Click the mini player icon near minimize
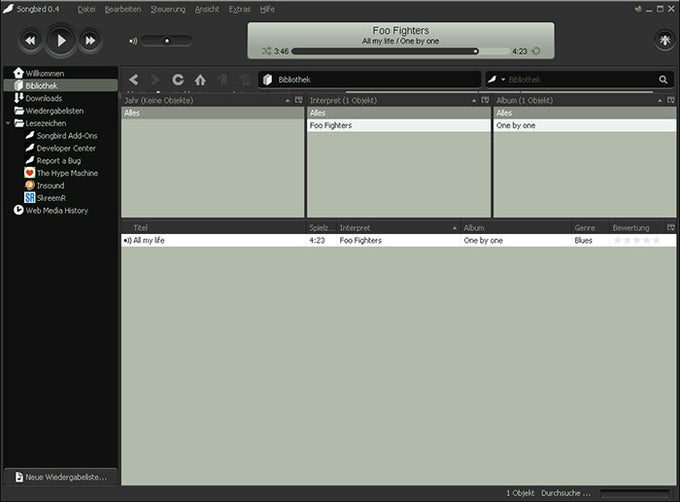 [x=638, y=9]
